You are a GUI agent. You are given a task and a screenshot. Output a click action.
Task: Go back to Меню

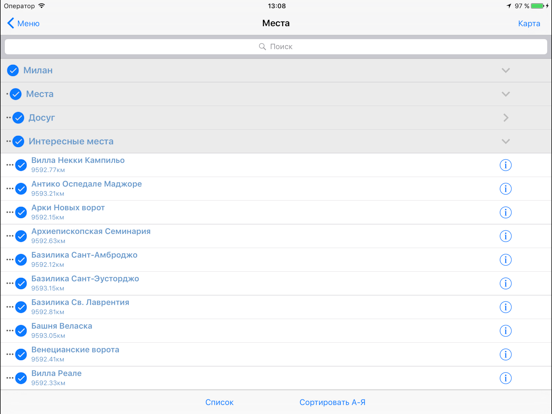click(23, 23)
